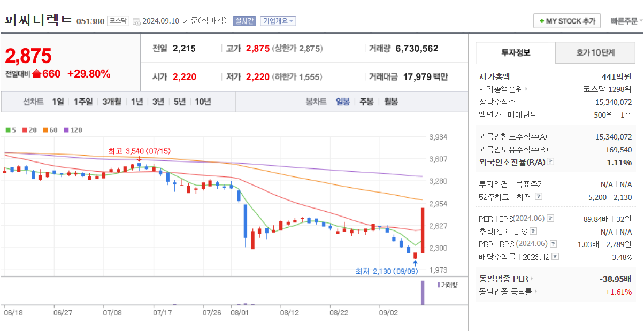
Task: Click the 거래대금 value 17,979 백만
Action: point(425,77)
